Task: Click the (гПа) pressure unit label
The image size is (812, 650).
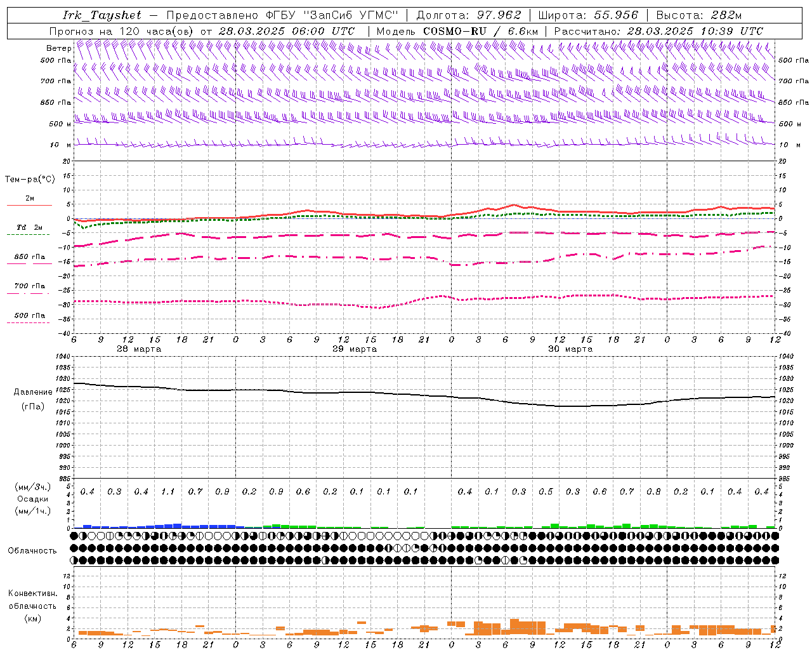Action: 33,406
